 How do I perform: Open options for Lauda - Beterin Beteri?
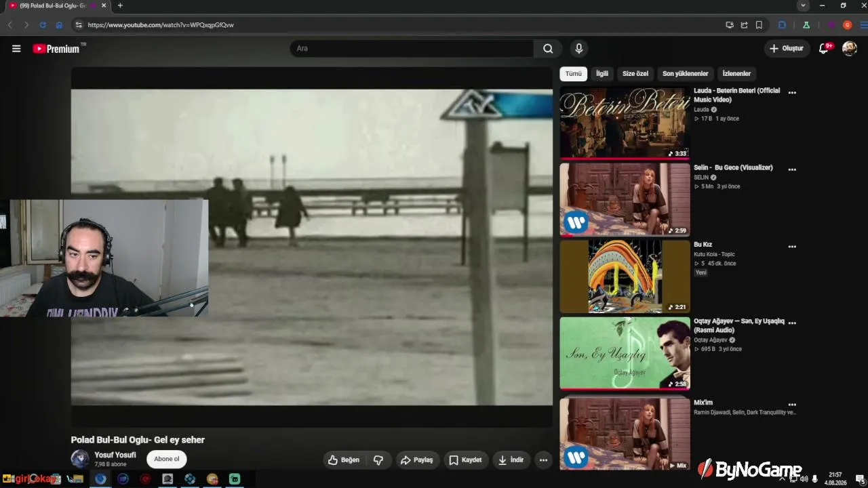(x=792, y=93)
